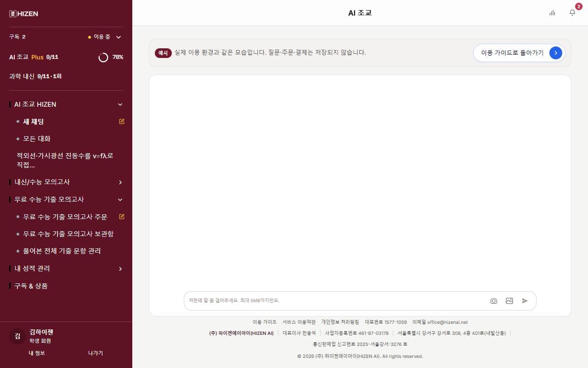This screenshot has height=368, width=588.
Task: Collapse the 무료 수능 기출 모의고사 section
Action: (x=120, y=200)
